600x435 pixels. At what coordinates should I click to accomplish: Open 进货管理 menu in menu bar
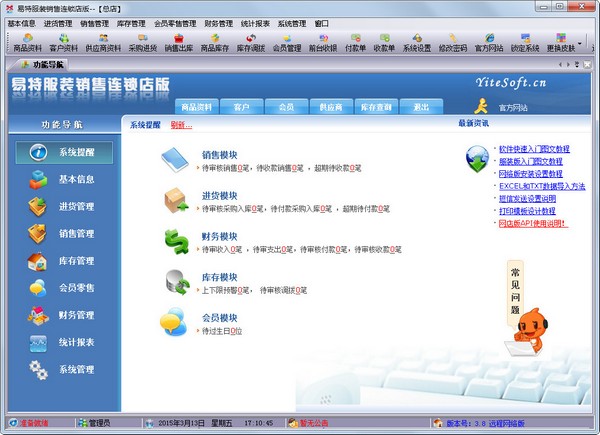[x=58, y=24]
